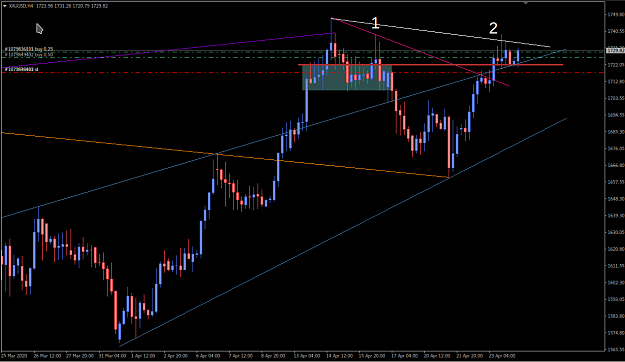Screen dimensions: 625x362
Task: Click the 17 Apr 04:00 time label
Action: click(x=405, y=356)
